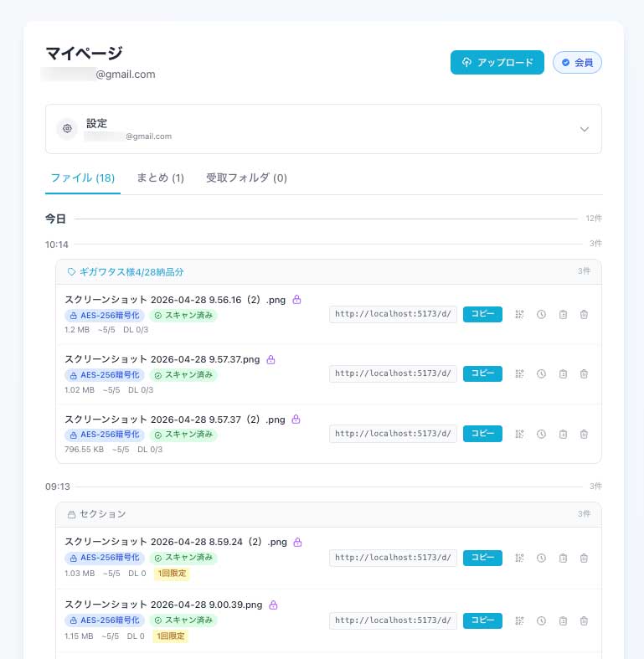The height and width of the screenshot is (659, 644).
Task: Delete the 9.00.39.png file
Action: coord(584,620)
